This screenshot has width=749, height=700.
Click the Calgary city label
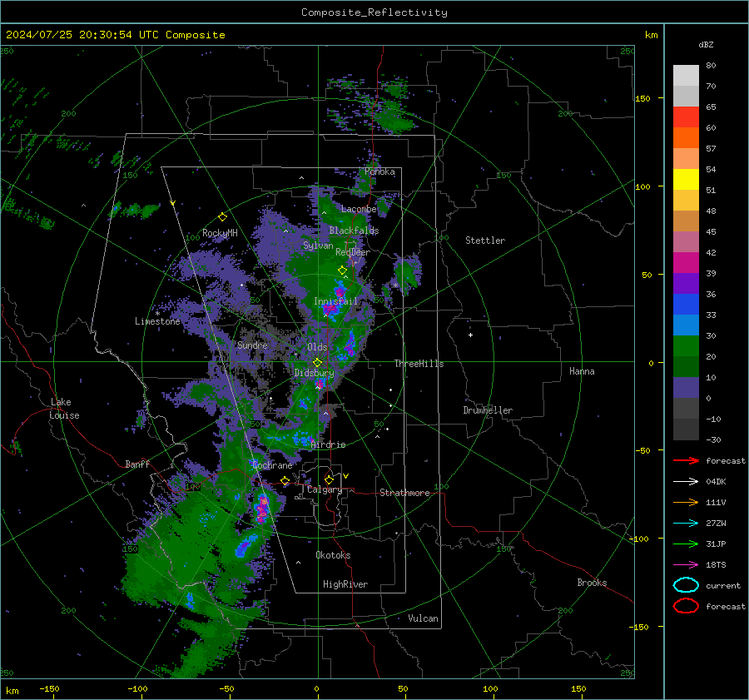point(325,489)
